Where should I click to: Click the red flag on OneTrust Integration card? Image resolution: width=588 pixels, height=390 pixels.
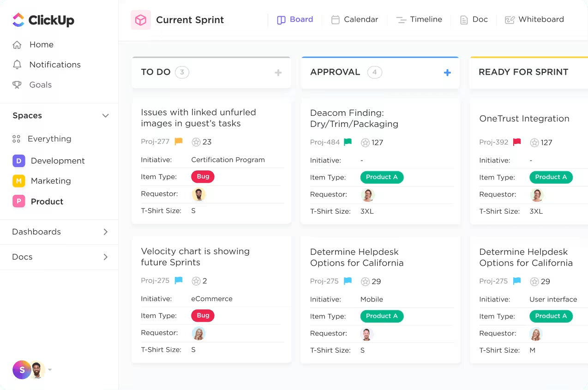click(517, 142)
